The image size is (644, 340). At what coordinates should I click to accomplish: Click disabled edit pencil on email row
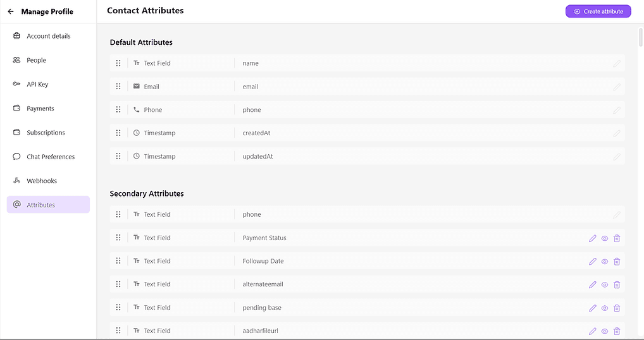tap(617, 87)
